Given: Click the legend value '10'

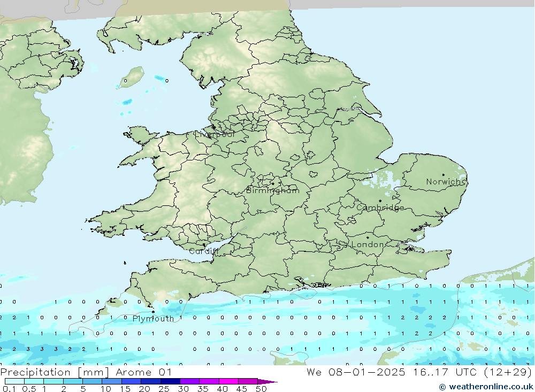Looking at the screenshot, I should (106, 389).
